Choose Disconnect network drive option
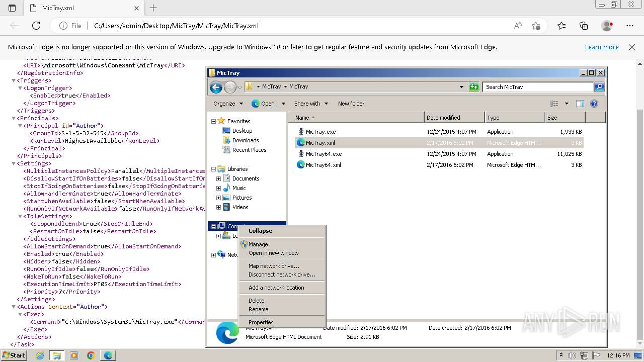 tap(282, 275)
